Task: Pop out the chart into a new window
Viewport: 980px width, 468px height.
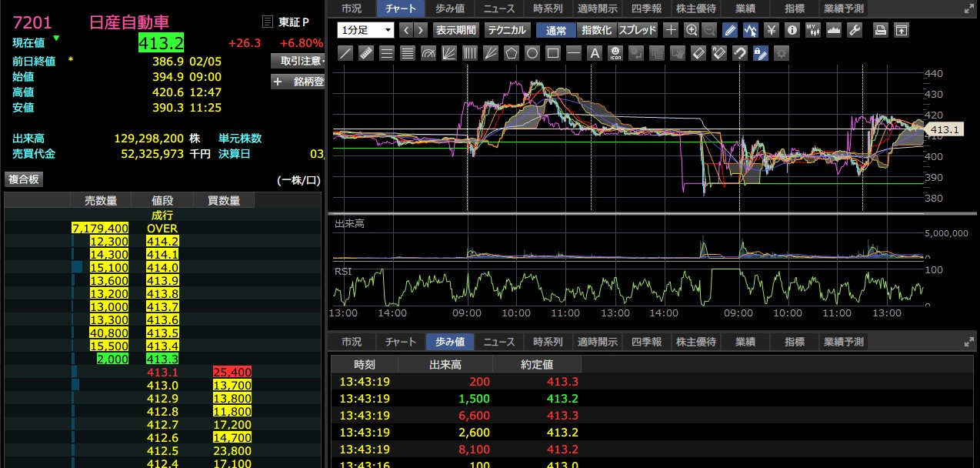Action: (902, 30)
